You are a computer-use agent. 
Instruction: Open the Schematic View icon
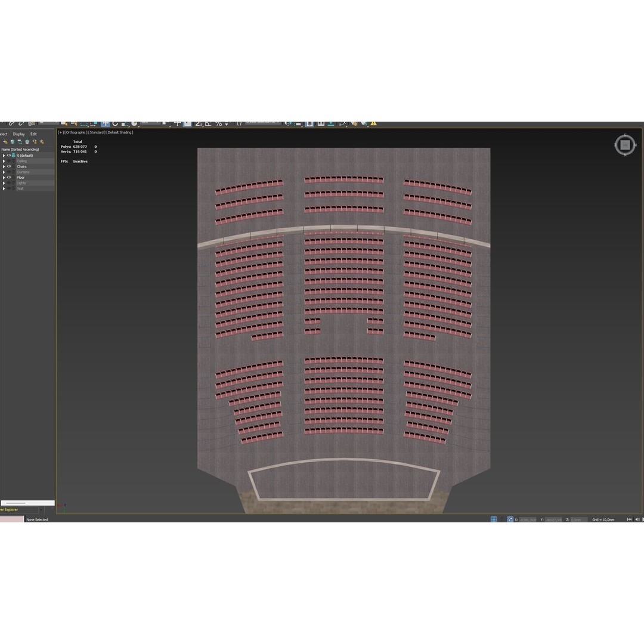pos(342,123)
